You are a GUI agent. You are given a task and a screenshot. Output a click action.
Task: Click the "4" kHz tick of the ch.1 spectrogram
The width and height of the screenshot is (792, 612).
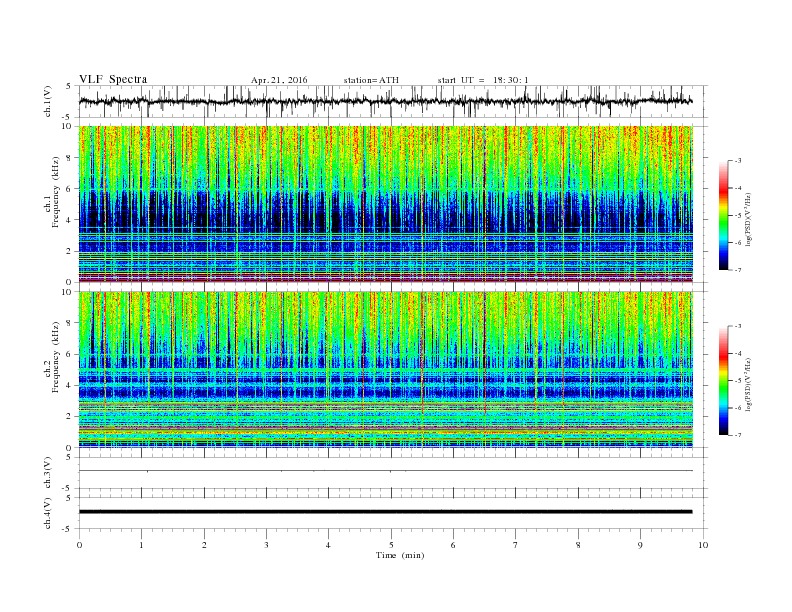click(x=69, y=220)
